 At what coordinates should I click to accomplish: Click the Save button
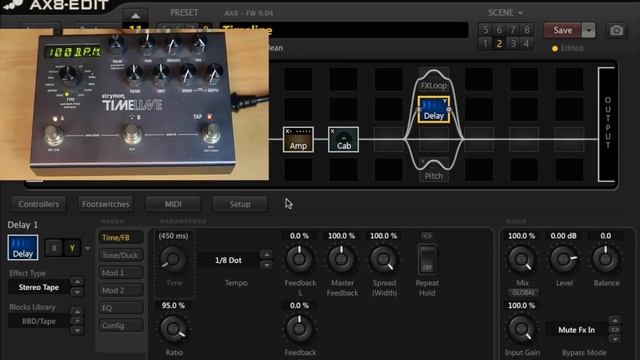[562, 30]
